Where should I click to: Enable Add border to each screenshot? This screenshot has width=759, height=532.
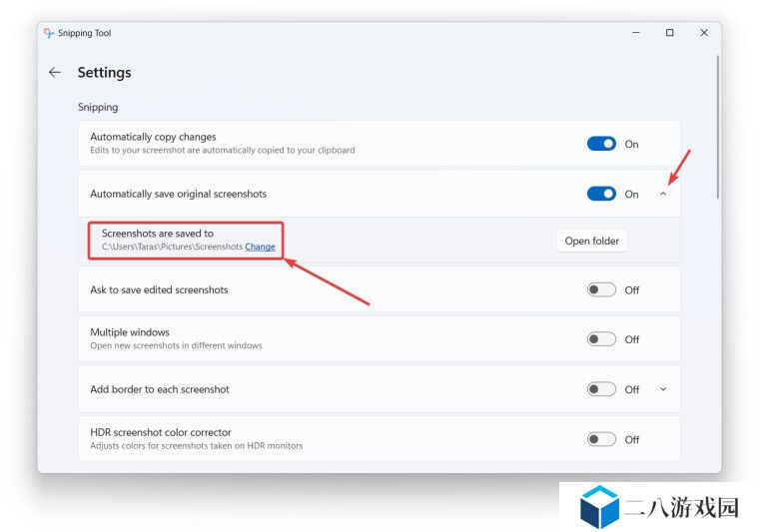point(601,389)
